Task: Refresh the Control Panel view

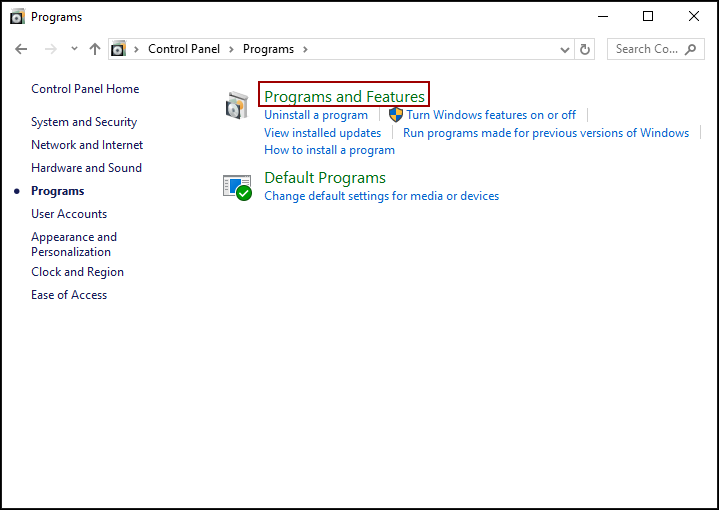Action: click(x=585, y=49)
